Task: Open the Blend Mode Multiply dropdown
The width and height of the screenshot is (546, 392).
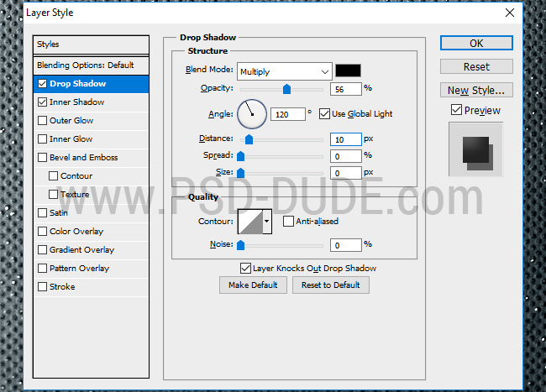Action: [284, 71]
